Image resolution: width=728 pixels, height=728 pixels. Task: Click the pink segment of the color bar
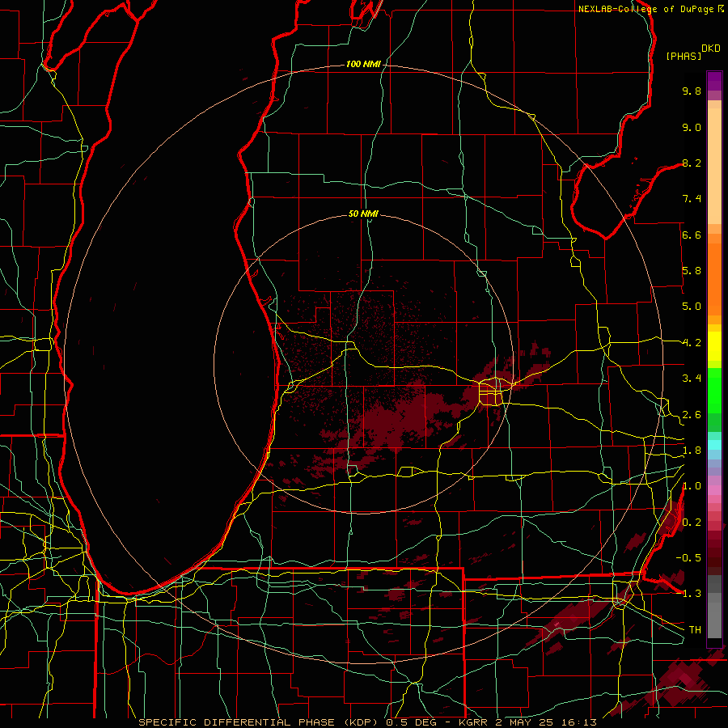click(x=714, y=490)
